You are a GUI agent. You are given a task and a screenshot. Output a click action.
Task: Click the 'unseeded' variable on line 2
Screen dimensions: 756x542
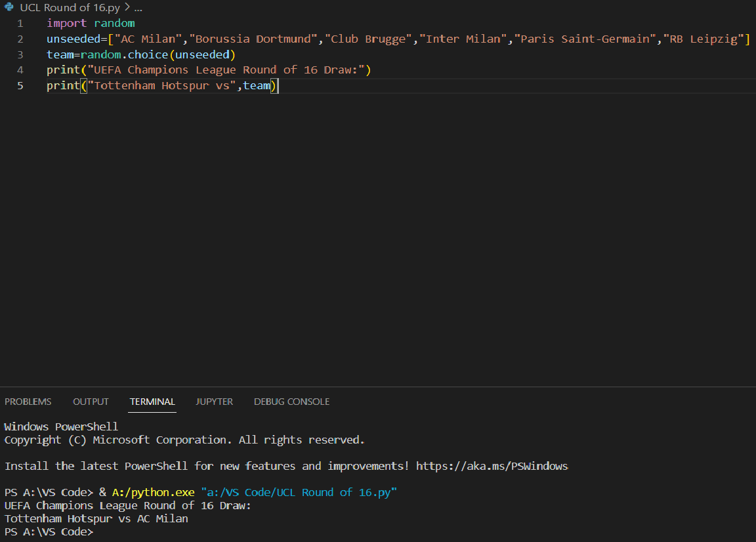(73, 39)
